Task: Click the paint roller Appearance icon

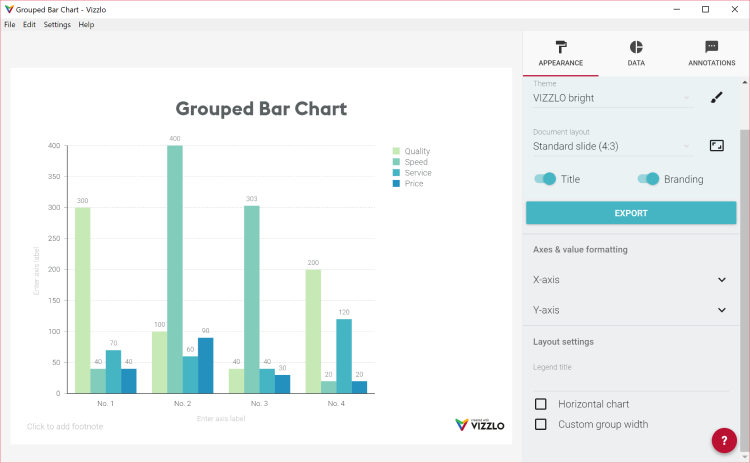Action: click(x=560, y=47)
